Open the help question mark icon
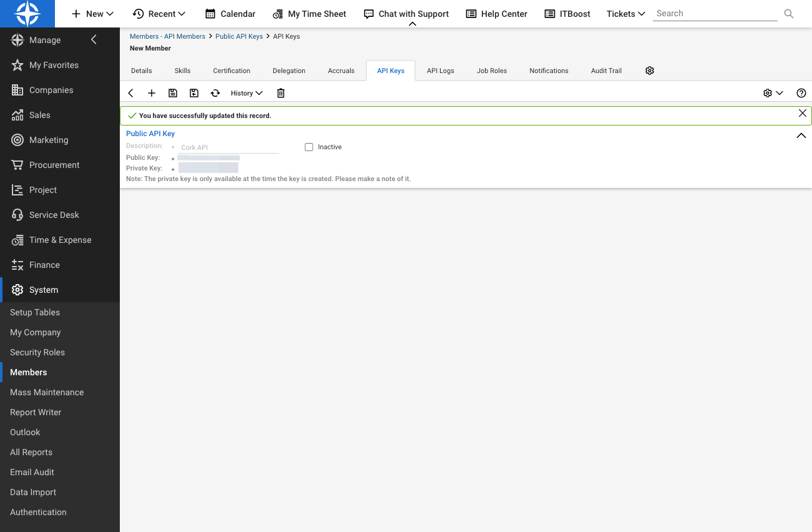The width and height of the screenshot is (812, 532). [801, 93]
